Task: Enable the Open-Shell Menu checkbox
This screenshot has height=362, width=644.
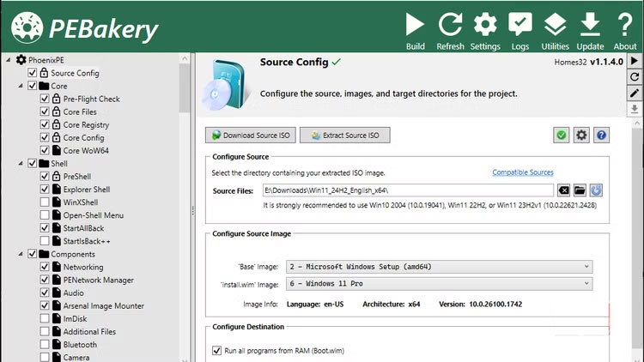Action: click(45, 215)
